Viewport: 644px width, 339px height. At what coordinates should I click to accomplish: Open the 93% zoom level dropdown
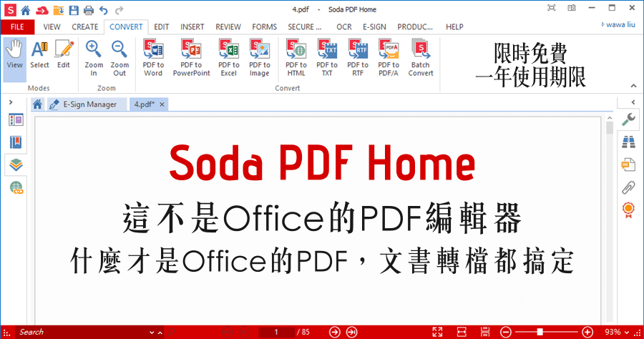pyautogui.click(x=627, y=332)
